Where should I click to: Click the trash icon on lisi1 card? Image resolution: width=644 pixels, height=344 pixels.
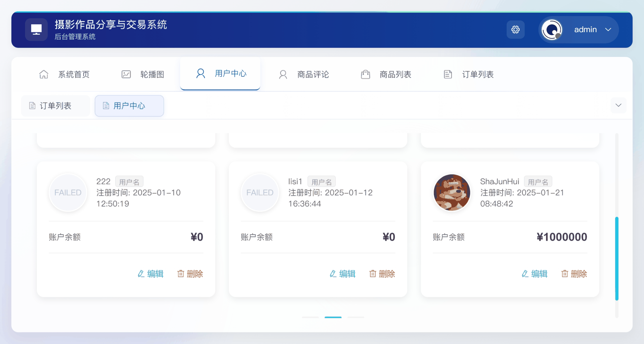click(372, 274)
